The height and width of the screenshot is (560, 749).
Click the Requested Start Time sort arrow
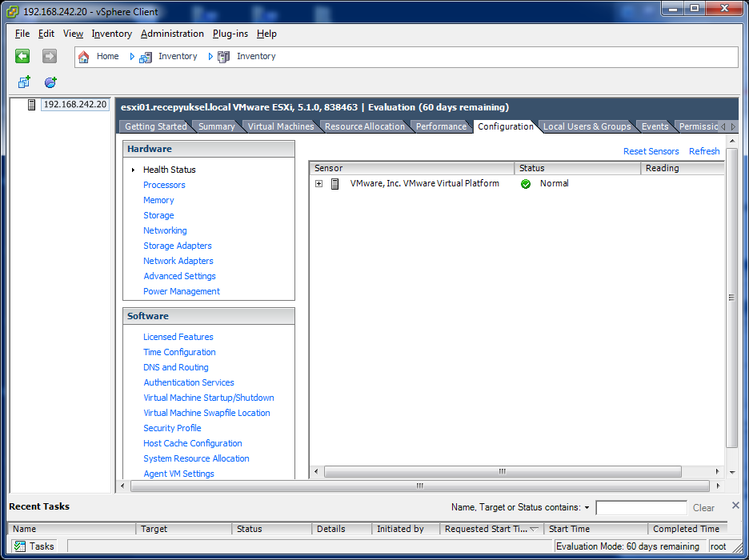point(534,529)
